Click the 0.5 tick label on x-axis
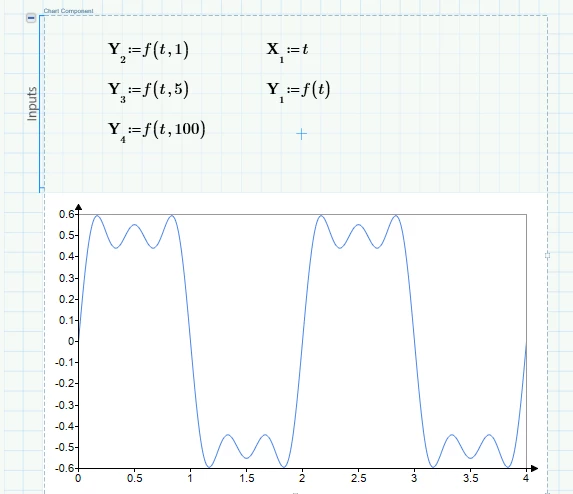The image size is (573, 494). (134, 478)
